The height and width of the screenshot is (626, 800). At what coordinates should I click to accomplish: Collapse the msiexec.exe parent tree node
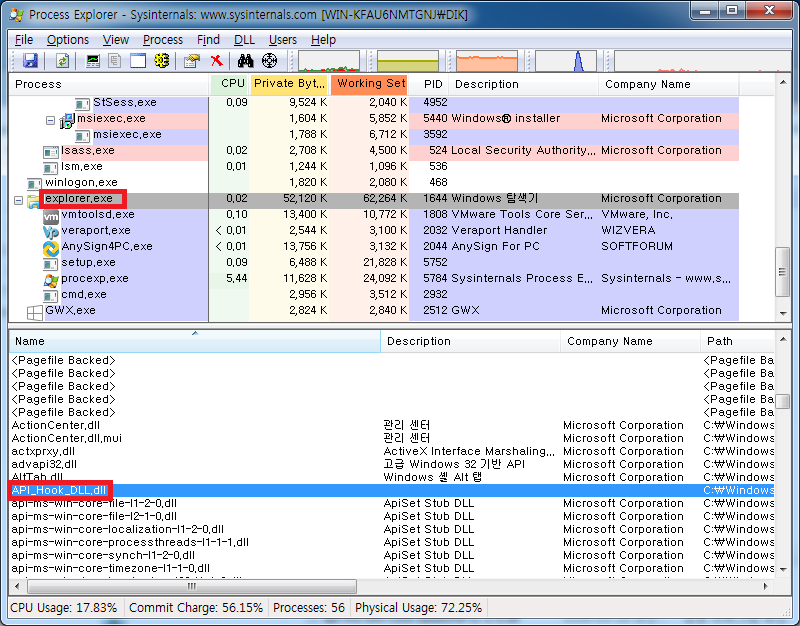pyautogui.click(x=51, y=120)
